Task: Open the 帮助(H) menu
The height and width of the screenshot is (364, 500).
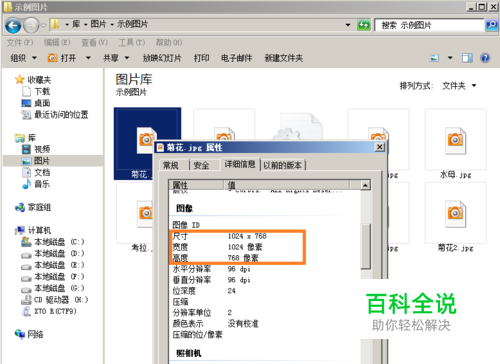Action: tap(169, 43)
